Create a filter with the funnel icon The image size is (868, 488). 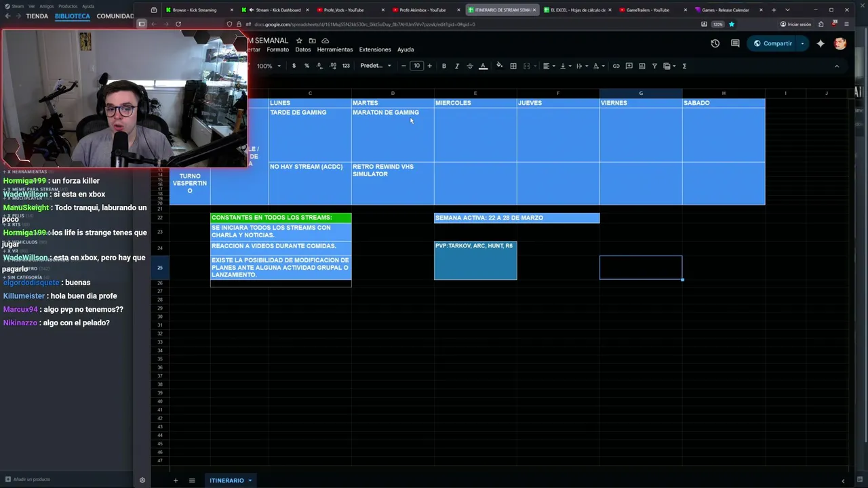654,66
